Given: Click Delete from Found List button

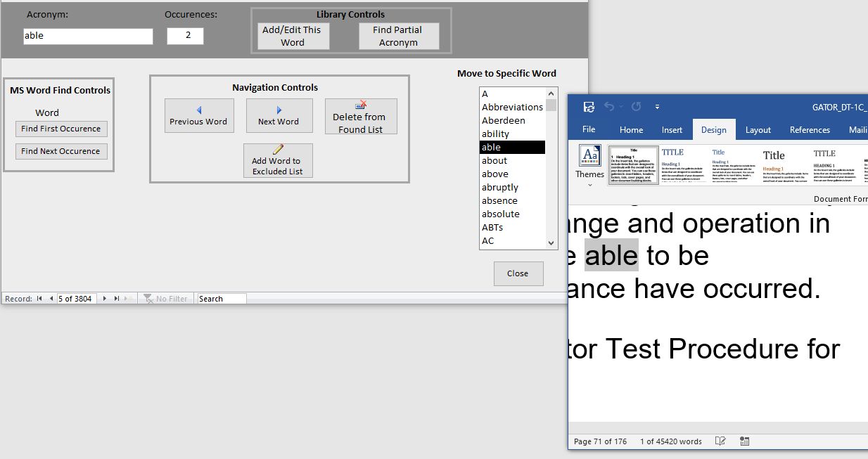Looking at the screenshot, I should pyautogui.click(x=361, y=116).
